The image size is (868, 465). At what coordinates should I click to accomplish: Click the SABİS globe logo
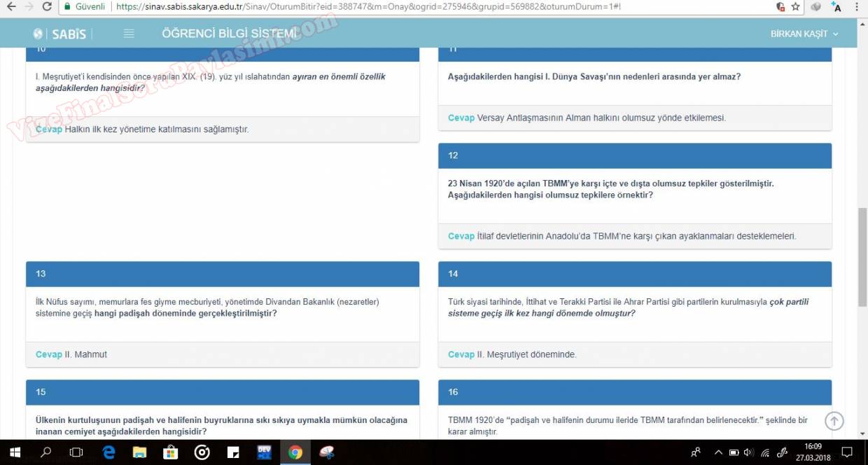pos(38,34)
